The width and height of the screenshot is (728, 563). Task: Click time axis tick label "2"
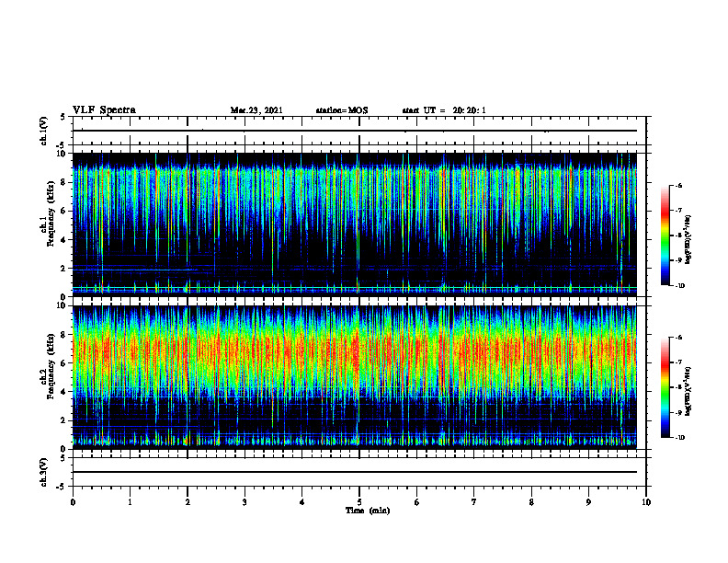tap(188, 502)
